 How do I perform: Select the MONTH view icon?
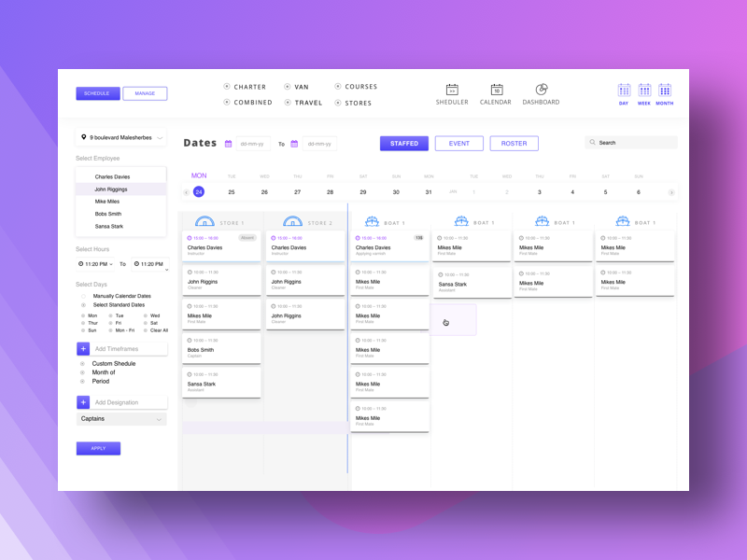pyautogui.click(x=664, y=91)
